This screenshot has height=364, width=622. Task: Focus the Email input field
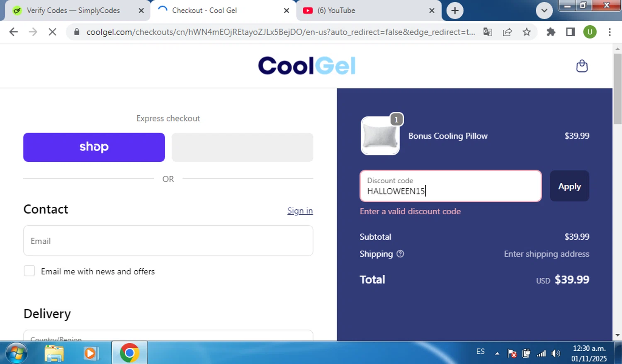(x=168, y=241)
